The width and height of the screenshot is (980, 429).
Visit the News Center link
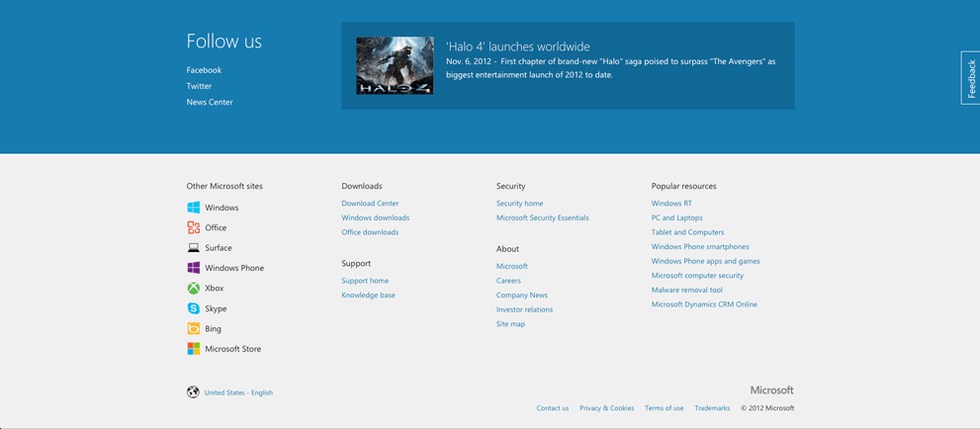point(210,102)
